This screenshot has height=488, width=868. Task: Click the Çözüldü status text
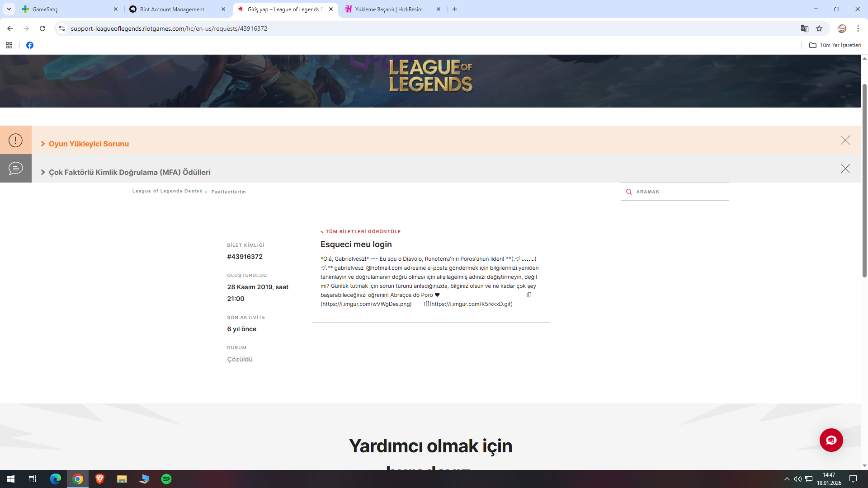click(x=240, y=359)
